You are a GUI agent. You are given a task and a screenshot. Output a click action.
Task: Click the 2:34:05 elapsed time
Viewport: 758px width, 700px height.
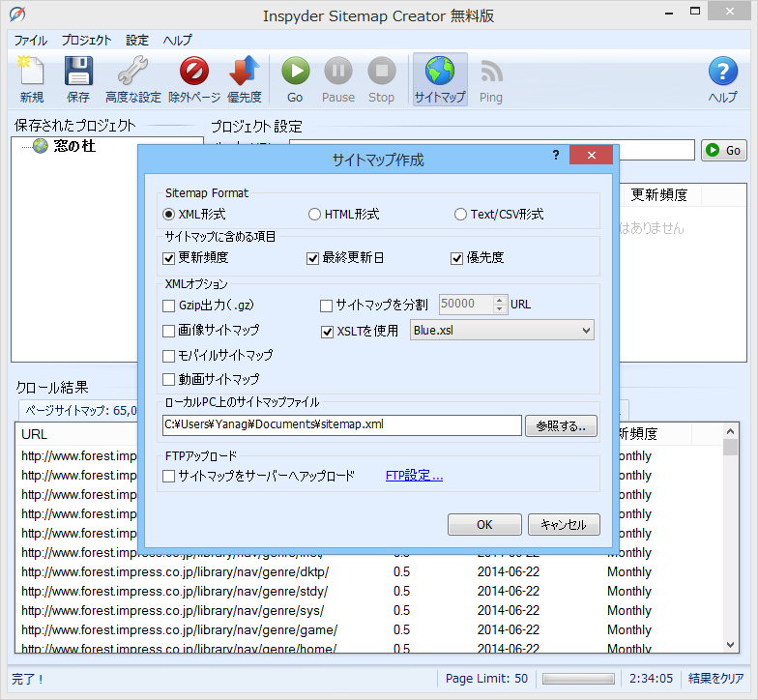652,679
